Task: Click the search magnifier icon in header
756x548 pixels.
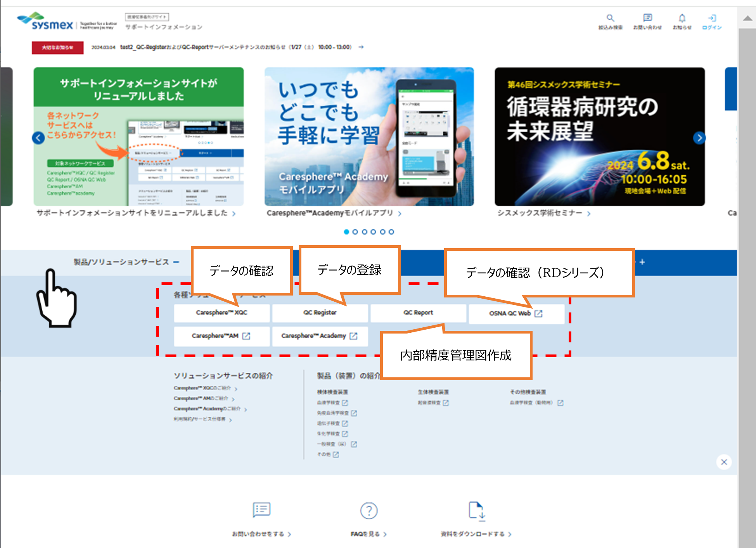Action: pos(610,18)
